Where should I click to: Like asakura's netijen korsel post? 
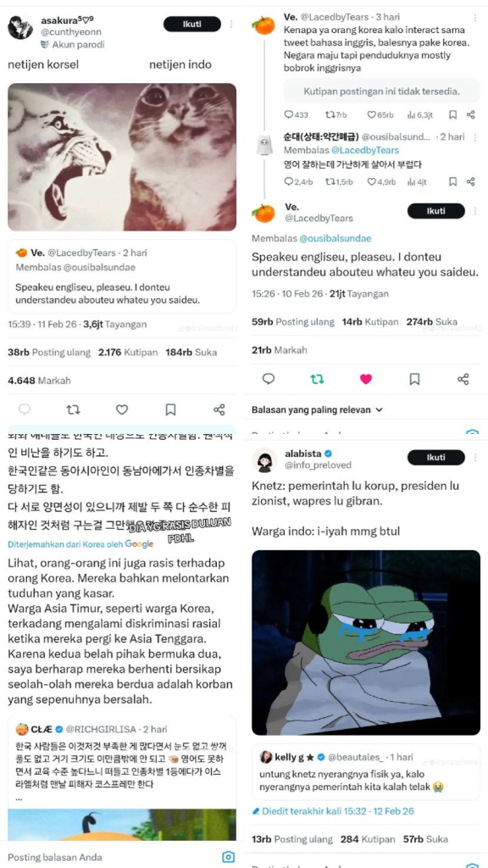pyautogui.click(x=122, y=409)
